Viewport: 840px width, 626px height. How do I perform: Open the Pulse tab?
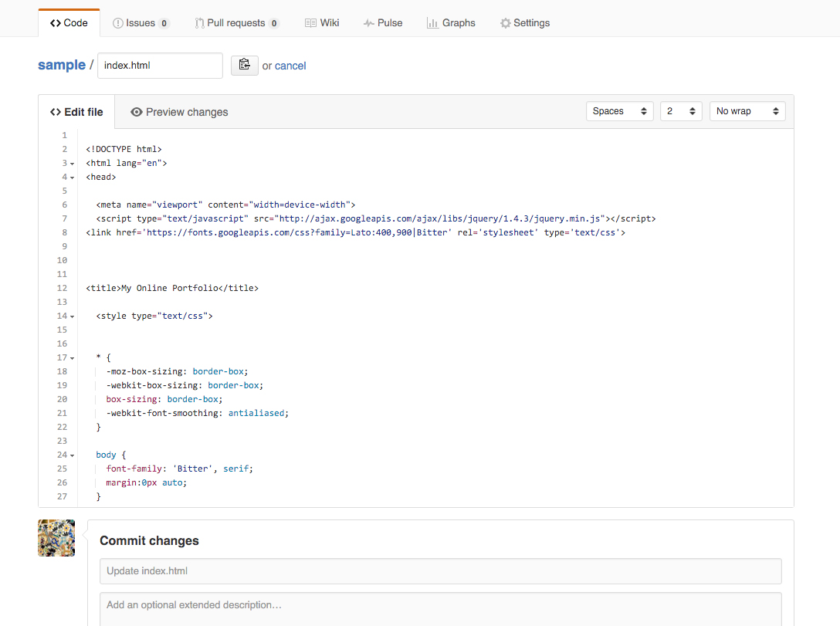[x=382, y=23]
